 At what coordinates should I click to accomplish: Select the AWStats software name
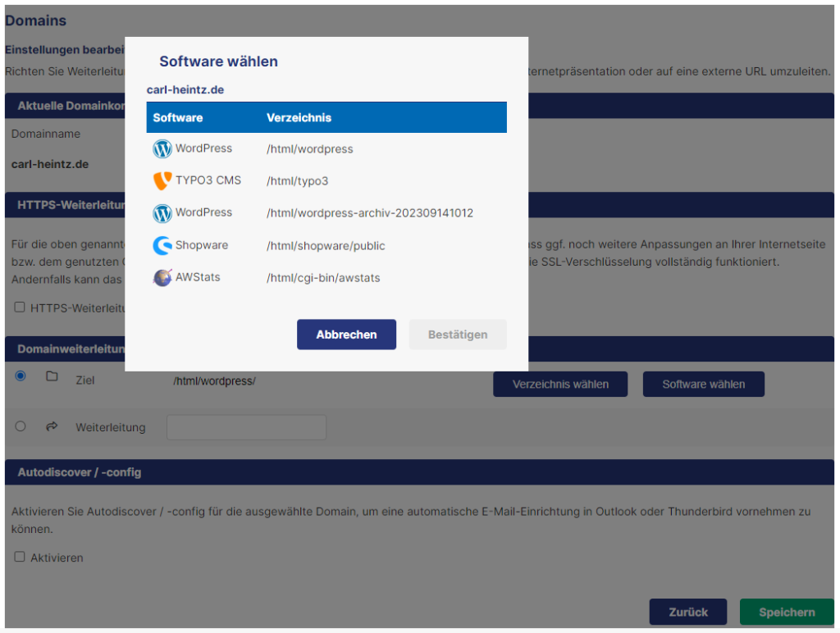click(198, 277)
